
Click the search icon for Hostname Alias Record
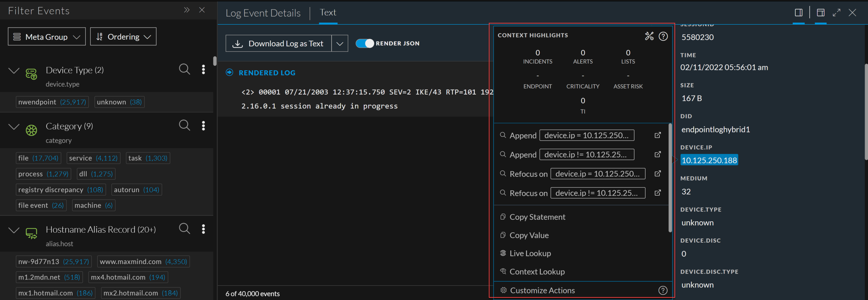click(184, 229)
